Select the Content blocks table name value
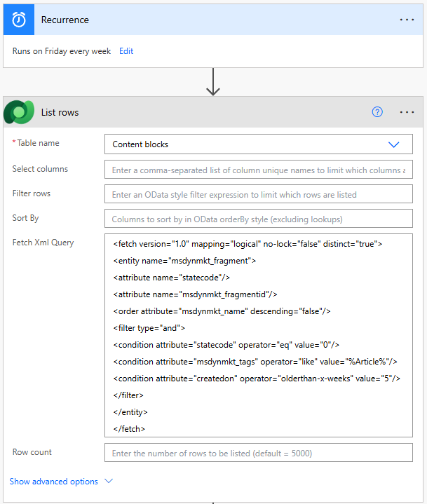Viewport: 427px width, 504px height. pos(140,144)
